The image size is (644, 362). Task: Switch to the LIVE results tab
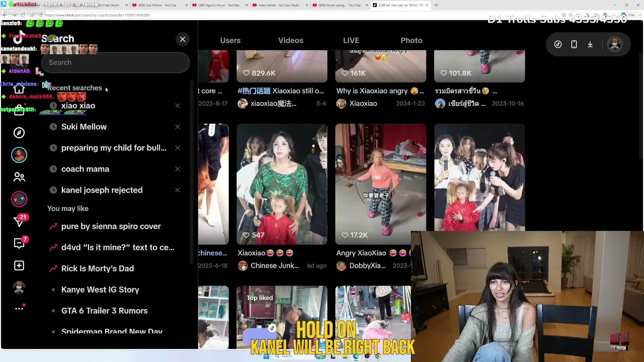pyautogui.click(x=351, y=40)
